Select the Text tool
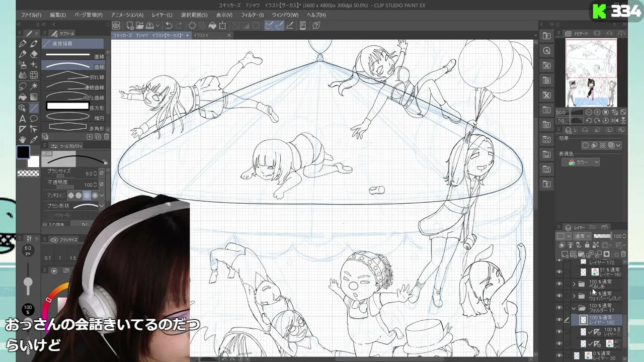Screen dimensions: 644x362 pyautogui.click(x=23, y=119)
